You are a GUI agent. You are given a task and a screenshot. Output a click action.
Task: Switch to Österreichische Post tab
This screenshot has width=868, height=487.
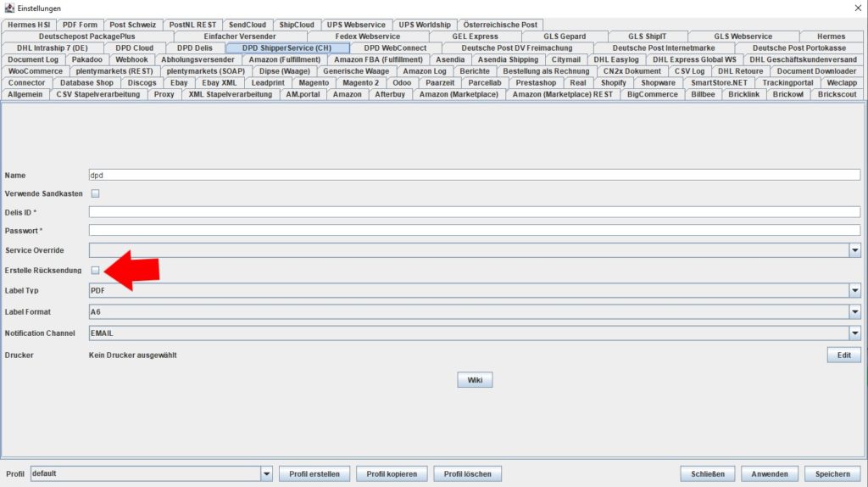500,25
